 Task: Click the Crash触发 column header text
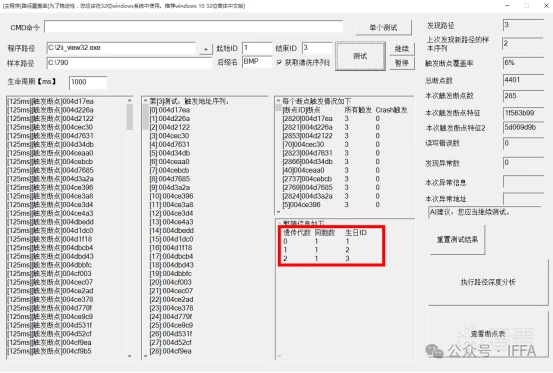[x=391, y=110]
